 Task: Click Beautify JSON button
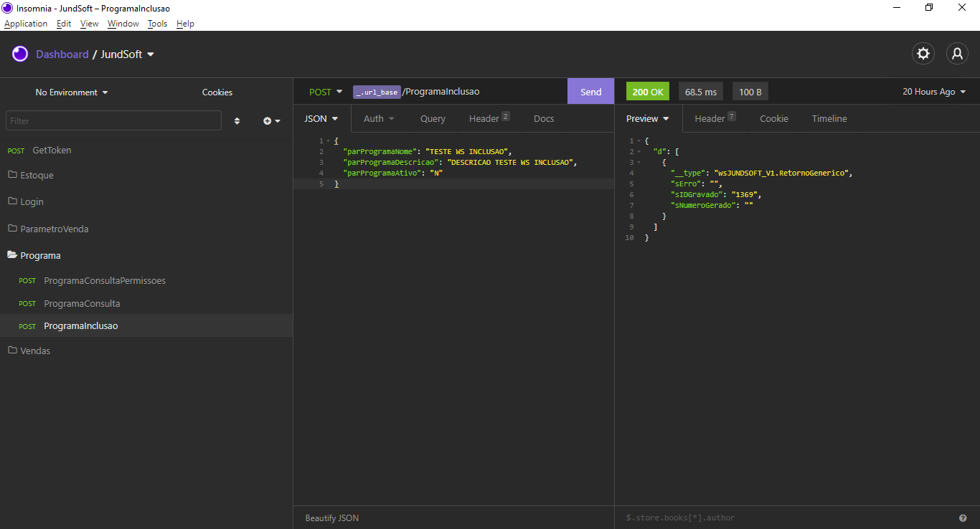click(x=332, y=518)
